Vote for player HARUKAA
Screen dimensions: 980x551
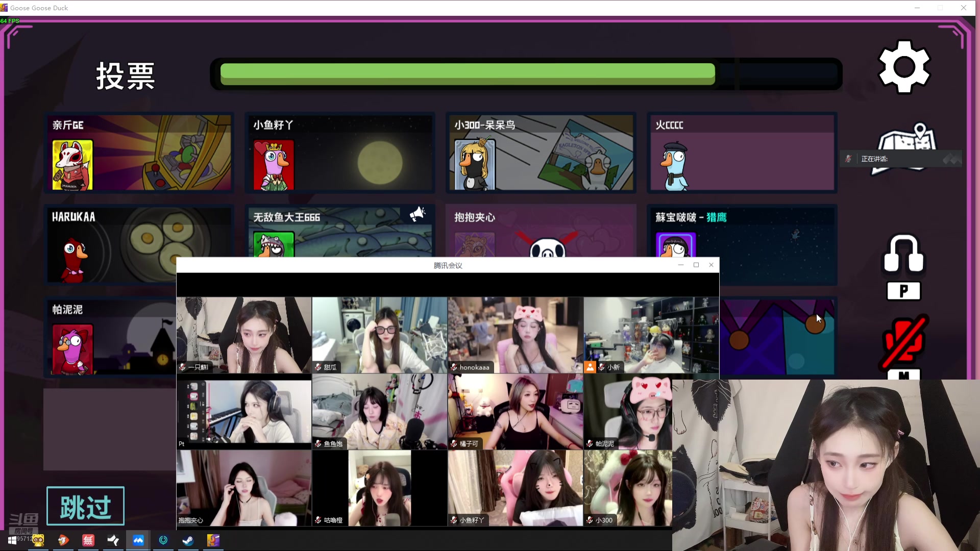pos(110,244)
